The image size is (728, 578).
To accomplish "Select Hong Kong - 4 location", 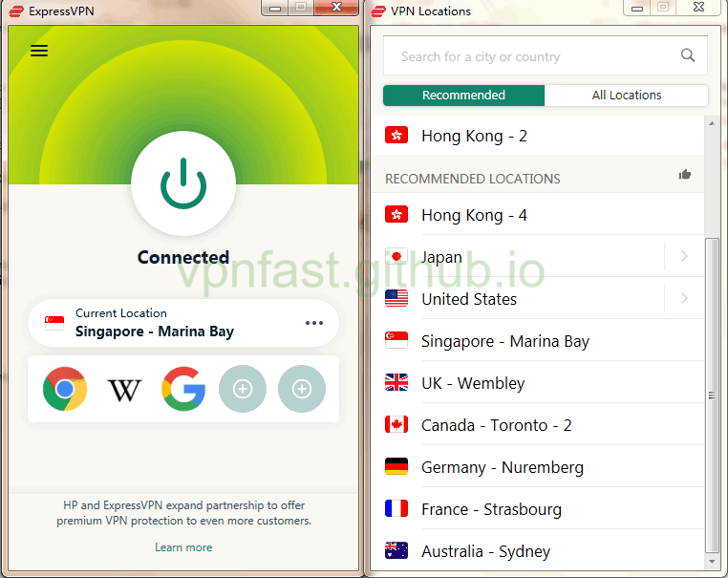I will tap(538, 215).
